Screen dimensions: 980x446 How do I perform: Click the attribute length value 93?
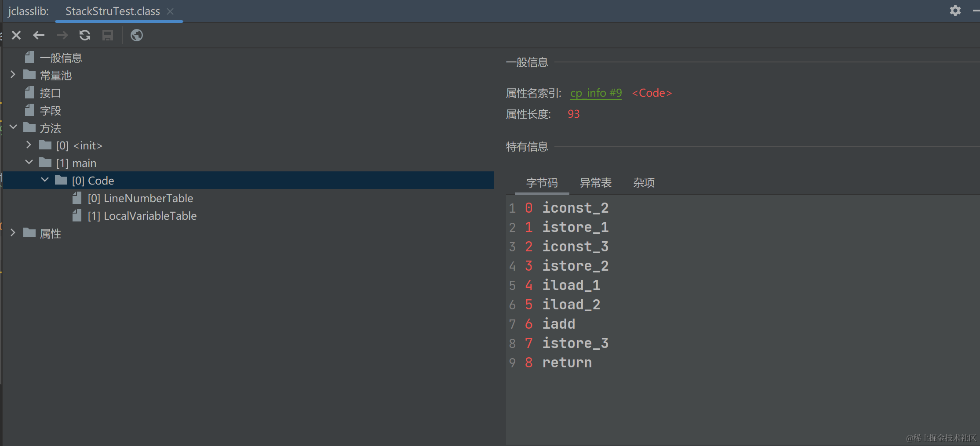pyautogui.click(x=574, y=114)
